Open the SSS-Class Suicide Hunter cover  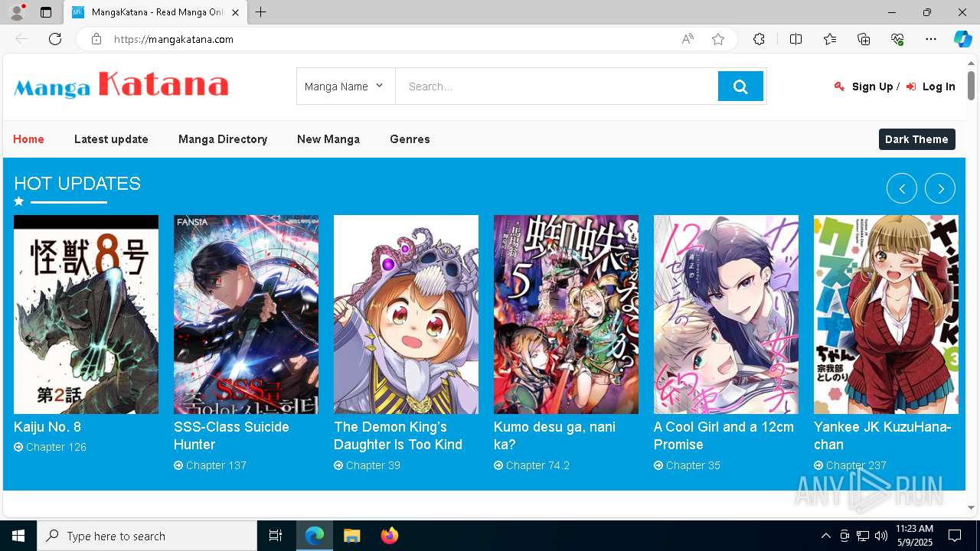(246, 315)
